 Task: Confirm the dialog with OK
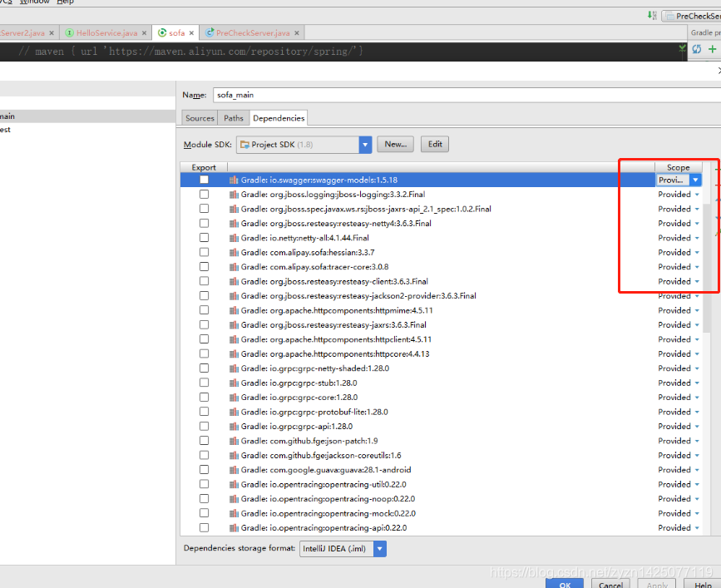565,585
